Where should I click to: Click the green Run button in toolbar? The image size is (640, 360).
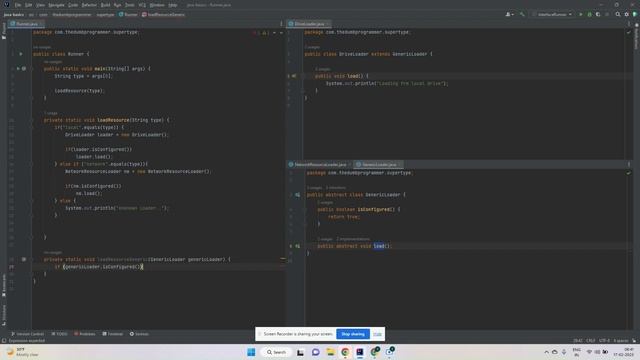pyautogui.click(x=581, y=14)
